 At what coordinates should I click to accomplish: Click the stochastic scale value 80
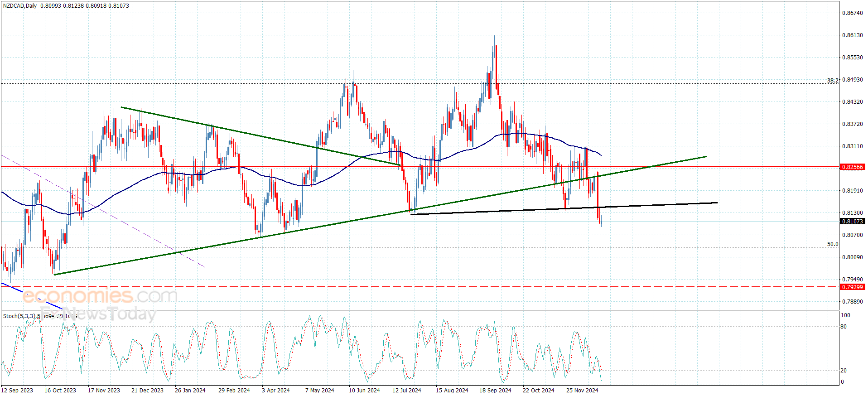pyautogui.click(x=844, y=327)
